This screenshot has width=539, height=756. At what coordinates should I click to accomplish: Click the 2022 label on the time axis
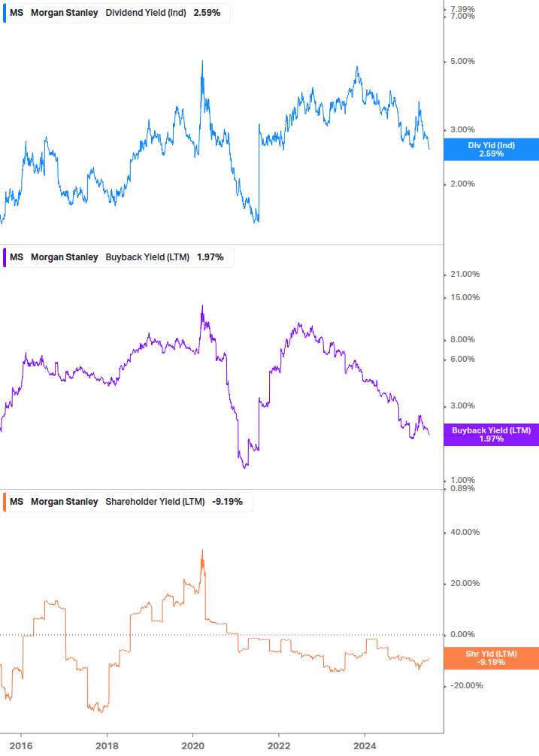[x=279, y=746]
